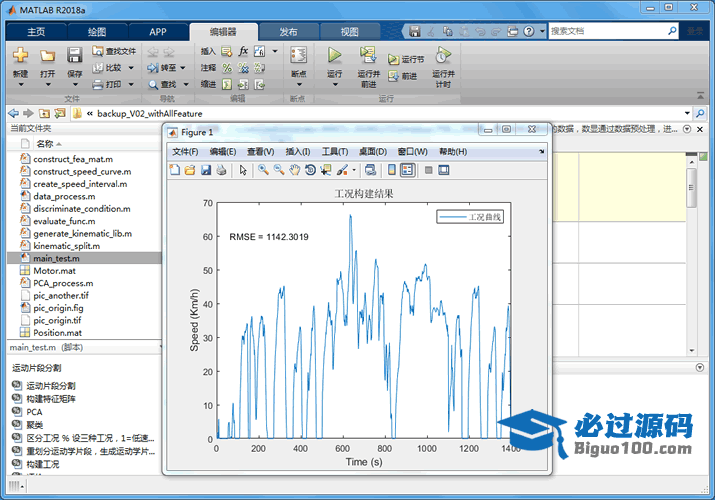Click the New (新建) plus icon

coord(20,55)
